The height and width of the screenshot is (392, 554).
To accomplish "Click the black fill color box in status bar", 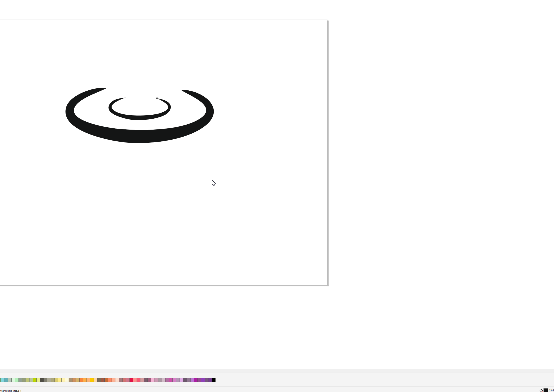I will 546,390.
